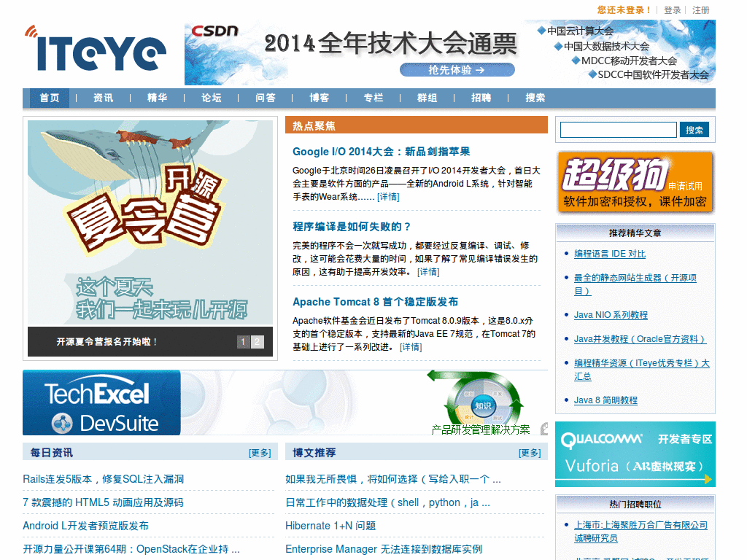This screenshot has height=560, width=747.
Task: Open 搜索 in the navigation bar
Action: click(x=535, y=98)
